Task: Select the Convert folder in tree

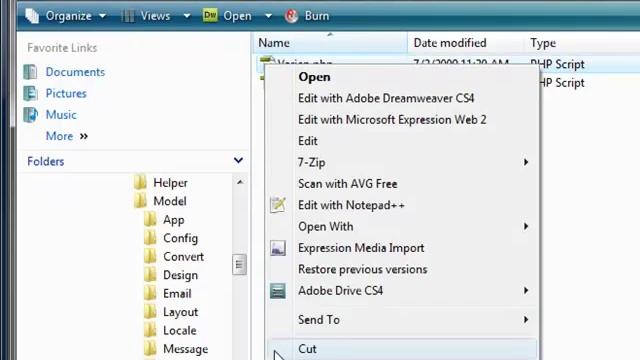Action: tap(183, 257)
